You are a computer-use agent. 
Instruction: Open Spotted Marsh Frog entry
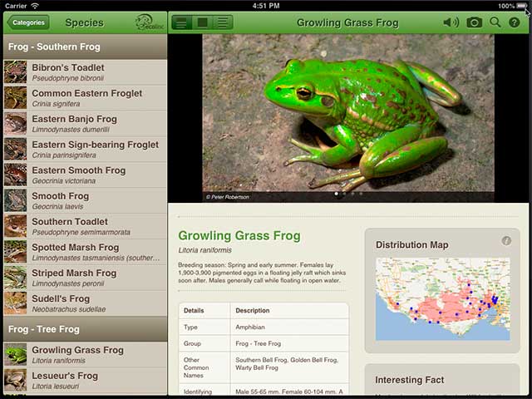click(x=85, y=252)
